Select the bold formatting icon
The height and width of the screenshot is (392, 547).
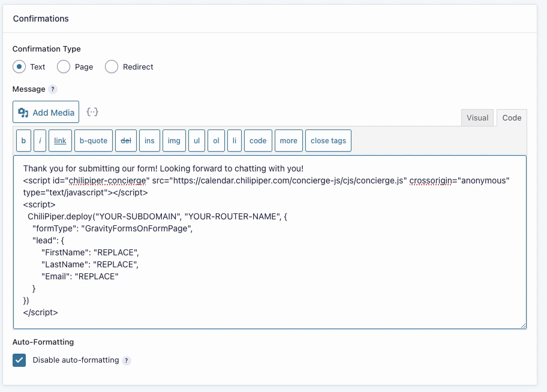[x=23, y=140]
